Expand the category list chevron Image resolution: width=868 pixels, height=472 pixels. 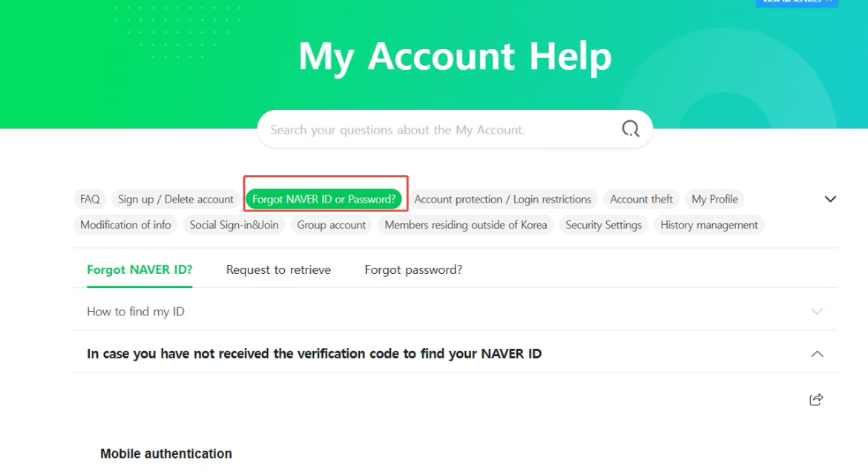[830, 199]
